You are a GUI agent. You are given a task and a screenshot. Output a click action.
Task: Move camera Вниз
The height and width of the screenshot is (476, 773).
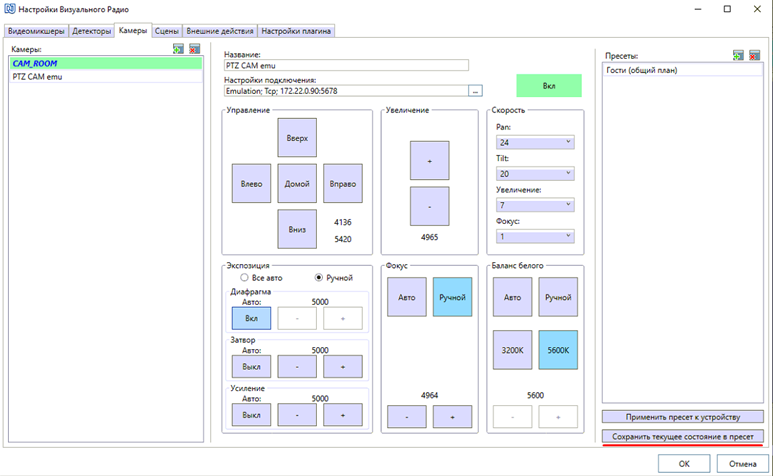click(x=297, y=229)
